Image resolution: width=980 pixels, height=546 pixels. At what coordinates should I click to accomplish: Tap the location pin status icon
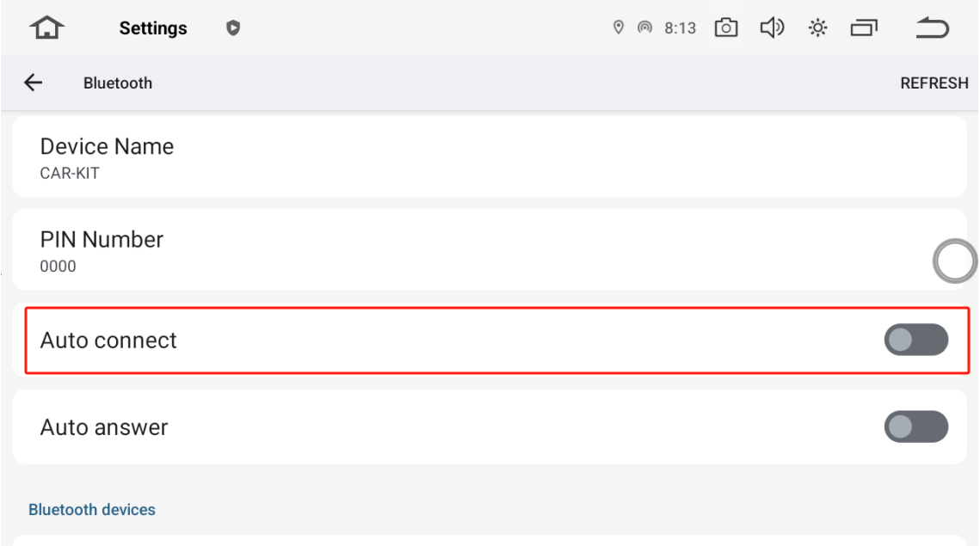pos(618,28)
